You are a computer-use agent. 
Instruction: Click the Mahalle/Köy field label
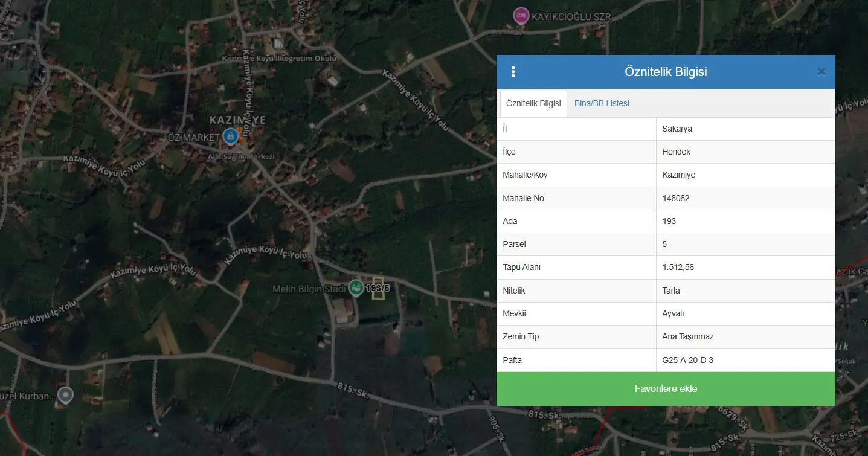point(525,175)
